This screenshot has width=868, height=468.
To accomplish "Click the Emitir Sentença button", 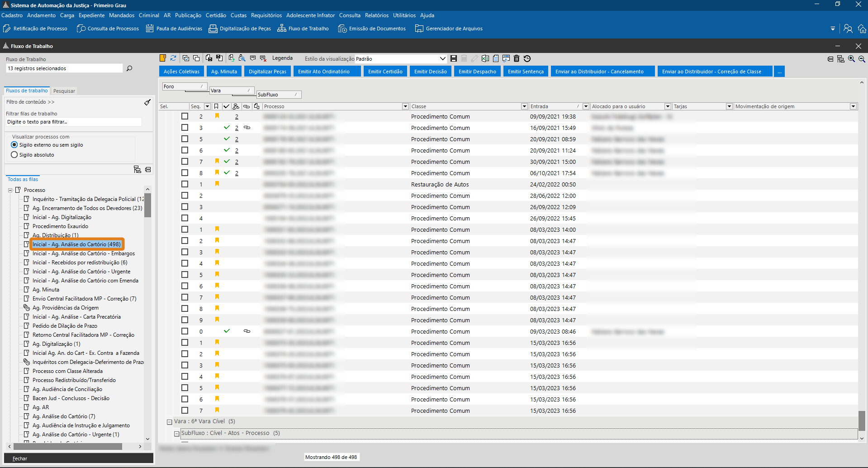I will coord(526,72).
